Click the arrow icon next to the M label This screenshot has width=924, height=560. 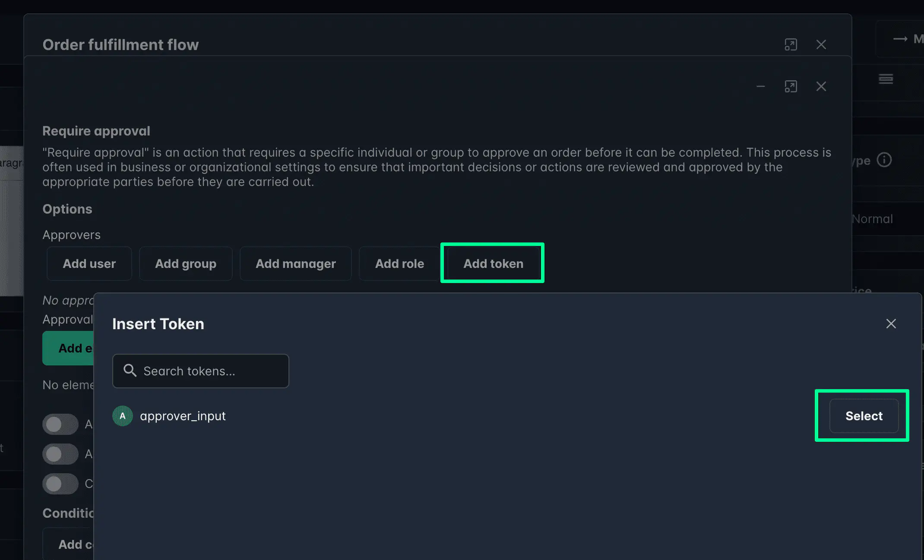(901, 39)
